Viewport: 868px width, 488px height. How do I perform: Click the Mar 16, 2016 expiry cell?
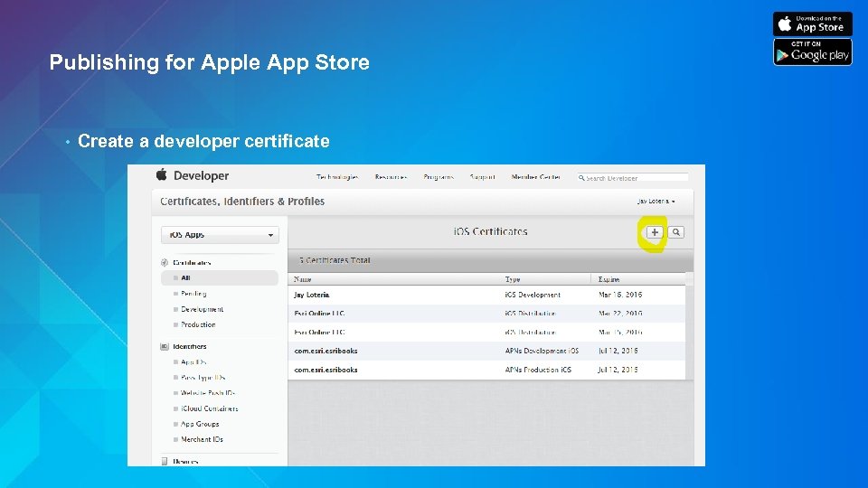620,295
